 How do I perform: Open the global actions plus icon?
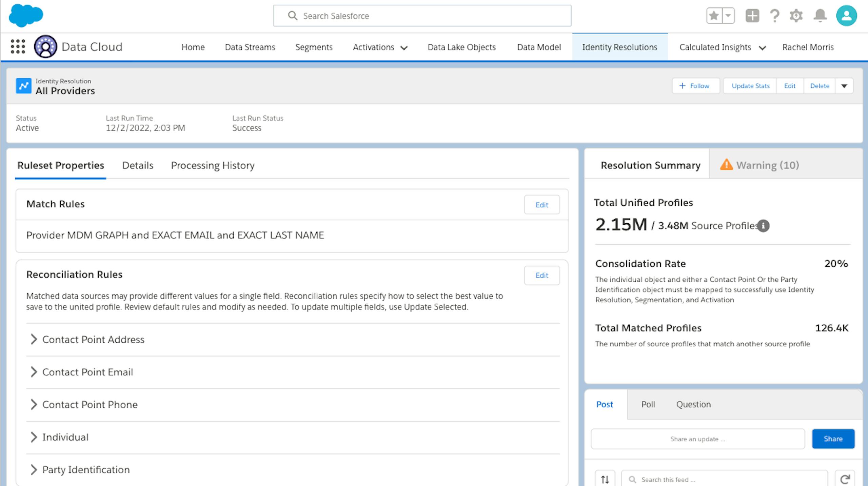coord(752,16)
